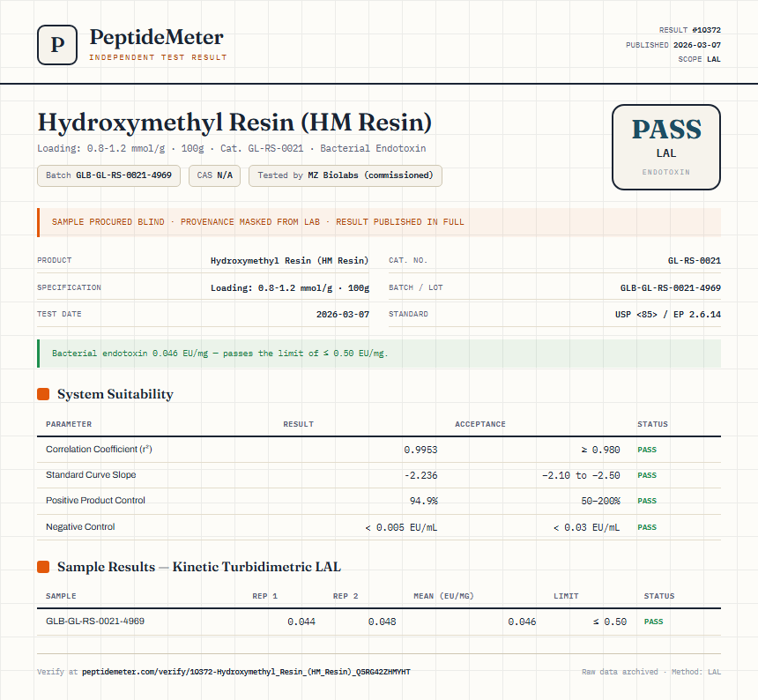Select the correlation result 0.9953

pyautogui.click(x=420, y=451)
